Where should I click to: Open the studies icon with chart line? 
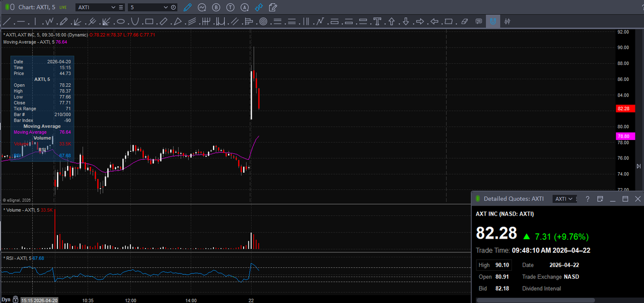(202, 8)
